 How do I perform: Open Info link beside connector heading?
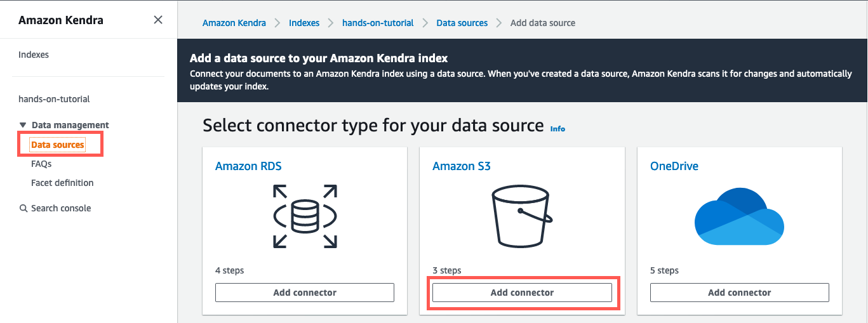coord(558,129)
